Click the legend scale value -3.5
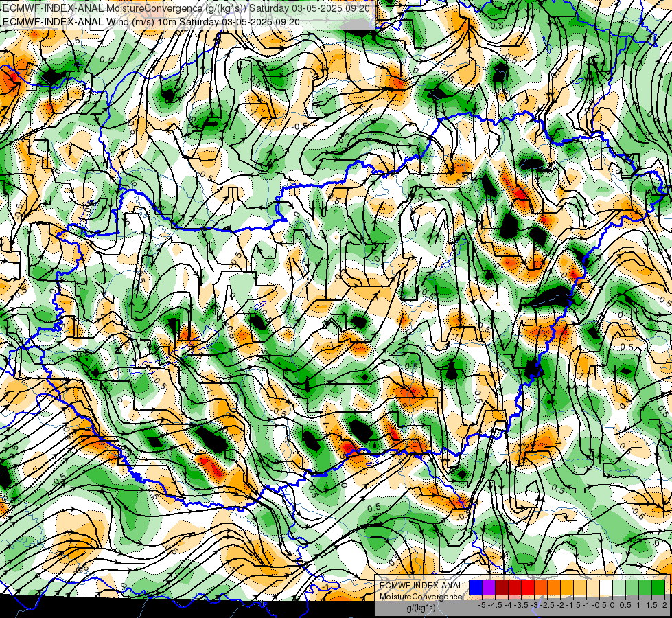The height and width of the screenshot is (618, 672). point(521,605)
